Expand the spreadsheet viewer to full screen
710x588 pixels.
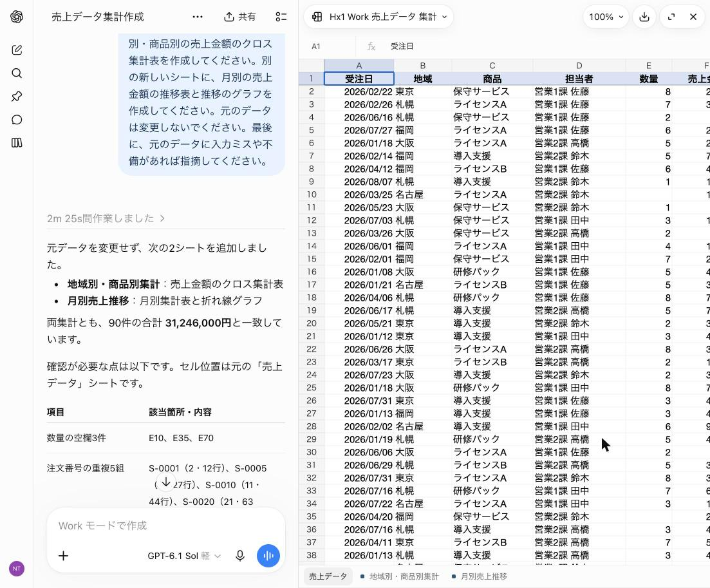[x=671, y=17]
